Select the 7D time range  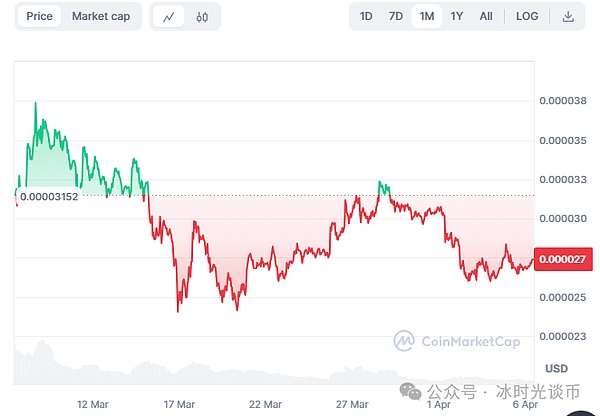396,16
